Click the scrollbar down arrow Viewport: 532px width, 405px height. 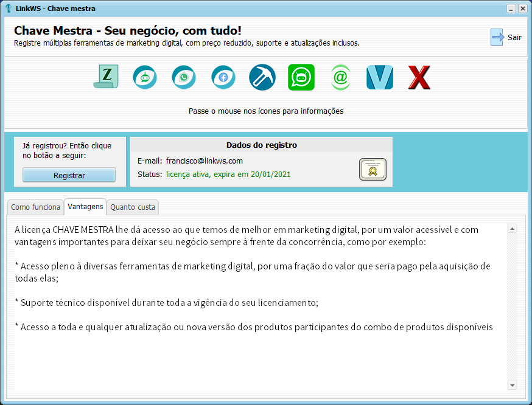(x=512, y=386)
